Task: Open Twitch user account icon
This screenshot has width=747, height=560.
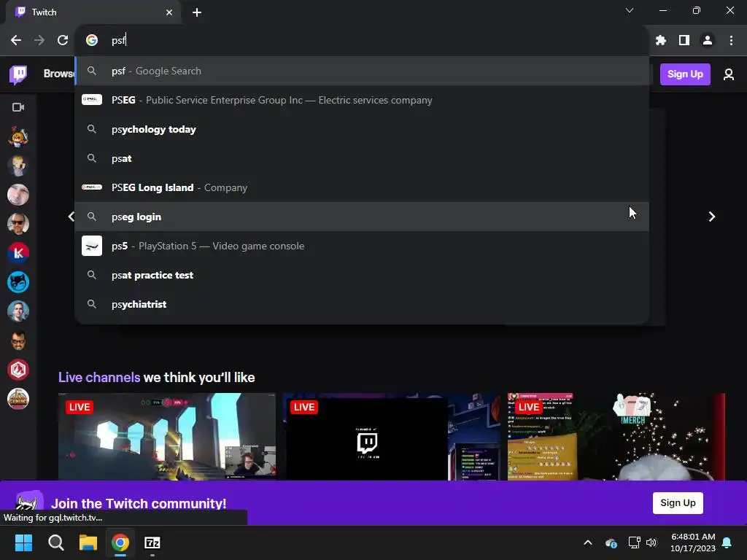Action: (729, 74)
